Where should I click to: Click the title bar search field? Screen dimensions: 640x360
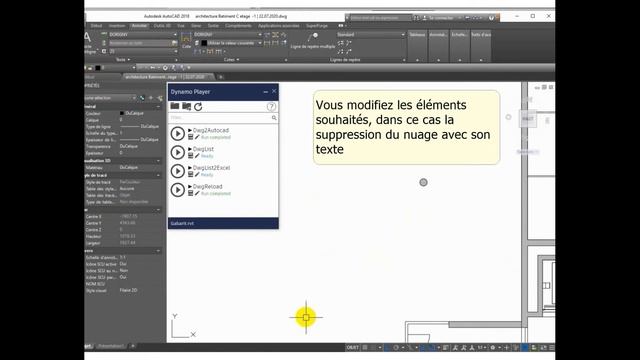(x=380, y=18)
